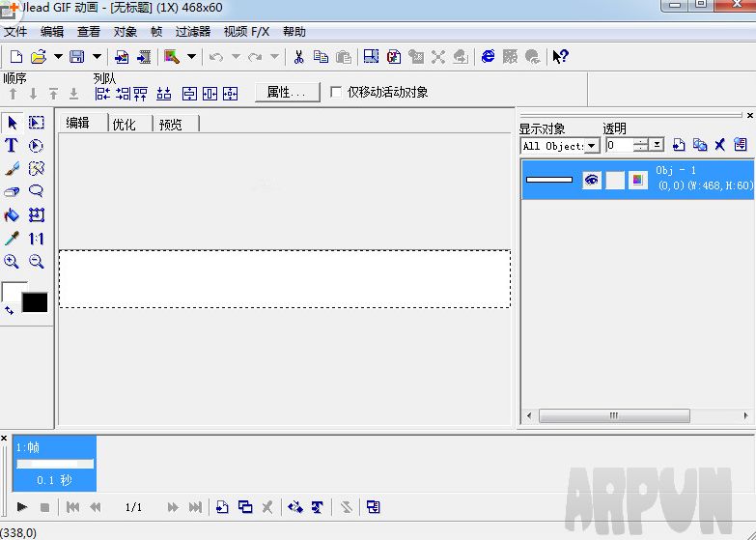Select the Paintbrush tool
The height and width of the screenshot is (540, 756).
(x=12, y=169)
